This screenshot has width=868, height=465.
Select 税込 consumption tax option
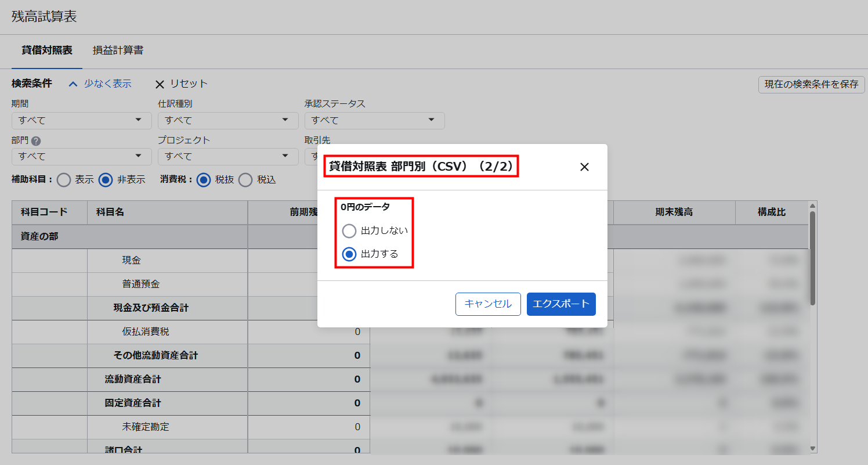tap(245, 180)
